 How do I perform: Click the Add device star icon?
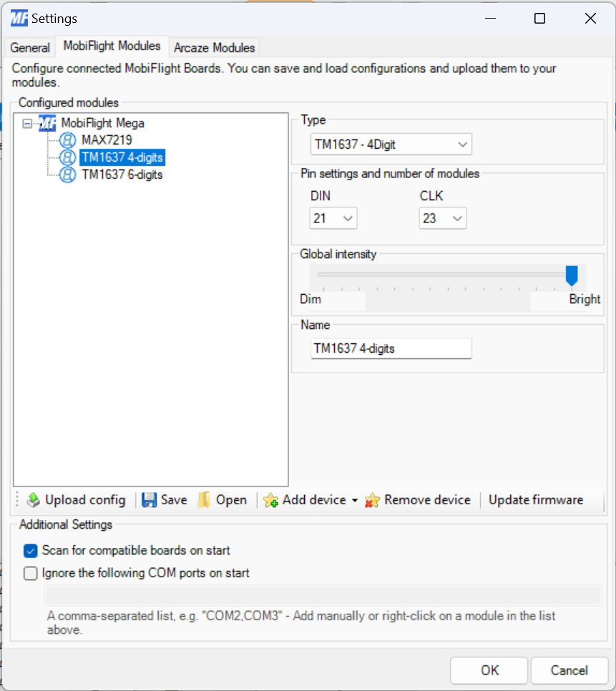pyautogui.click(x=270, y=500)
